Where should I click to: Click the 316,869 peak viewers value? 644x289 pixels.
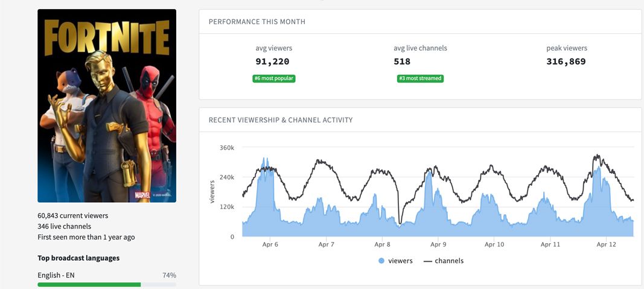tap(566, 62)
